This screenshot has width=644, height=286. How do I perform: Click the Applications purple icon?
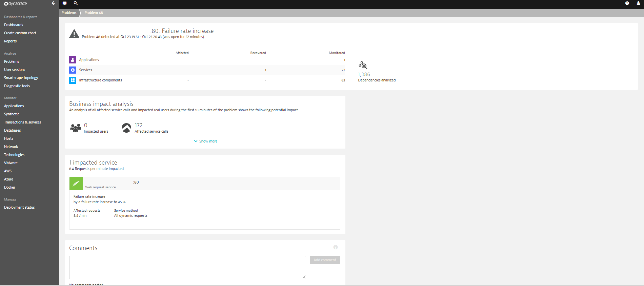[x=73, y=60]
